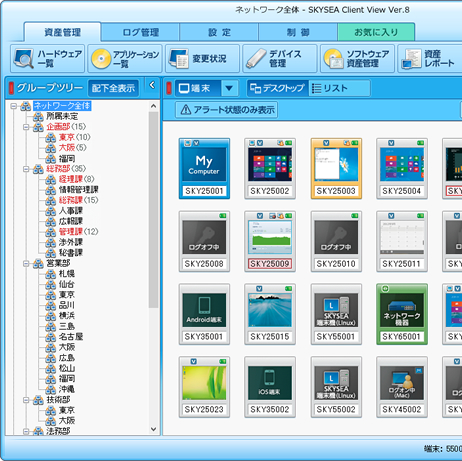Screen dimensions: 462x461
Task: Select 管理課 (12) in group tree
Action: click(x=78, y=232)
